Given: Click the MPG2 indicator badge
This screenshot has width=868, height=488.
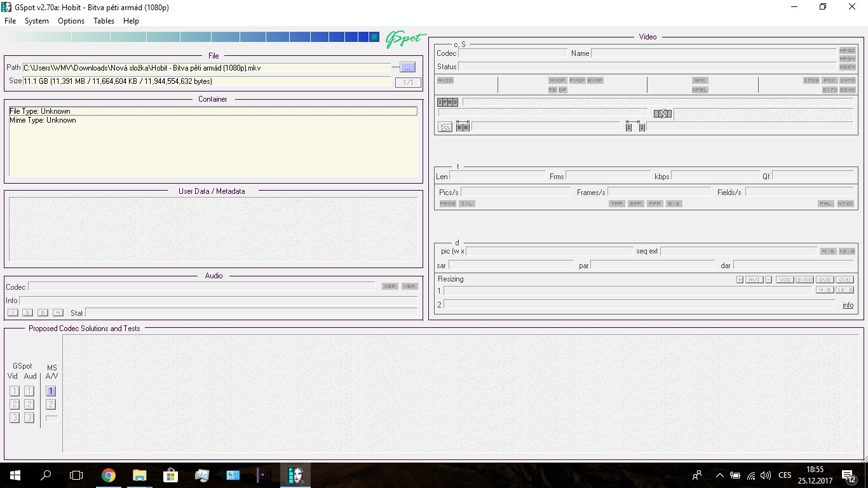Looking at the screenshot, I should 847,50.
